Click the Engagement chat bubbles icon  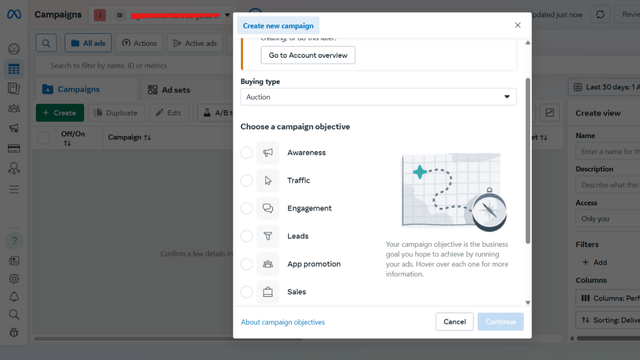tap(268, 208)
